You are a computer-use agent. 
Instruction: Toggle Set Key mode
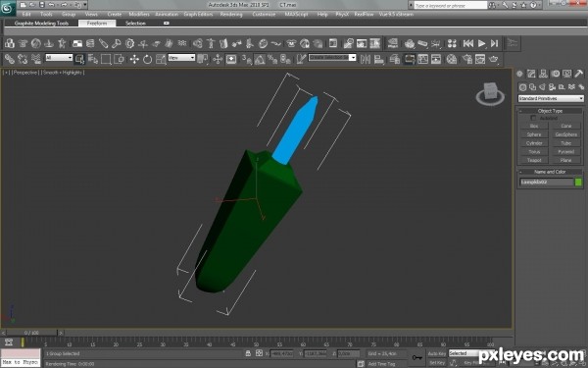click(436, 363)
